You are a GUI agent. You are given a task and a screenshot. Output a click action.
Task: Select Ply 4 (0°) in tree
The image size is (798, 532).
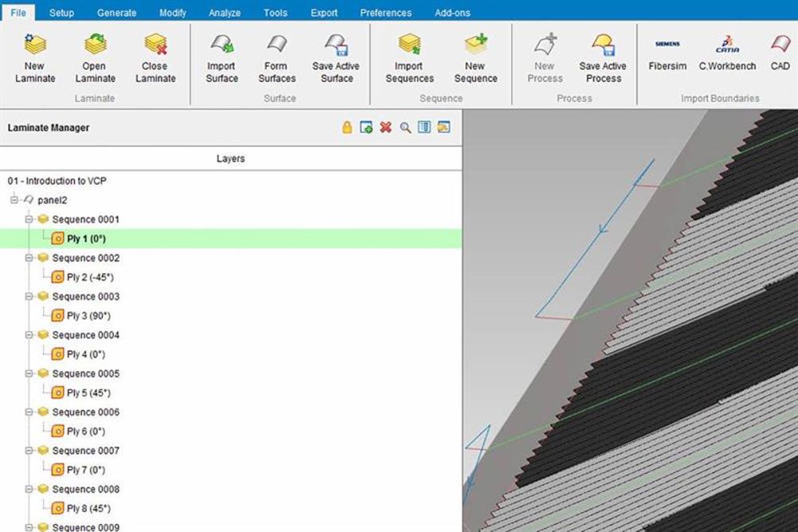tap(86, 354)
